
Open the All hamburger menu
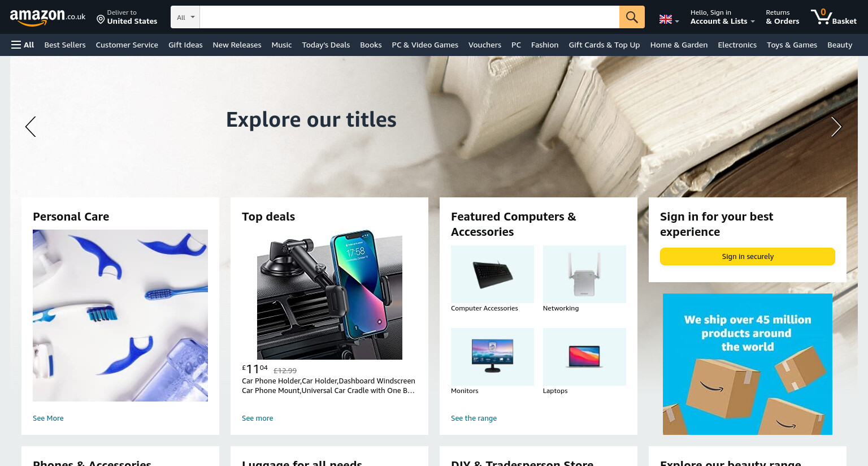point(23,45)
